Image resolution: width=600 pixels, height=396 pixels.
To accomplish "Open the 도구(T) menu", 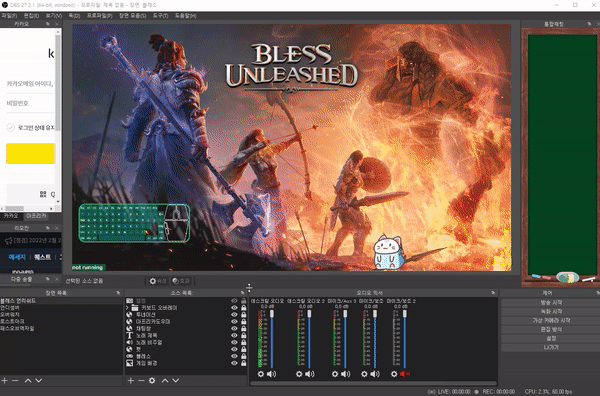I will click(160, 16).
